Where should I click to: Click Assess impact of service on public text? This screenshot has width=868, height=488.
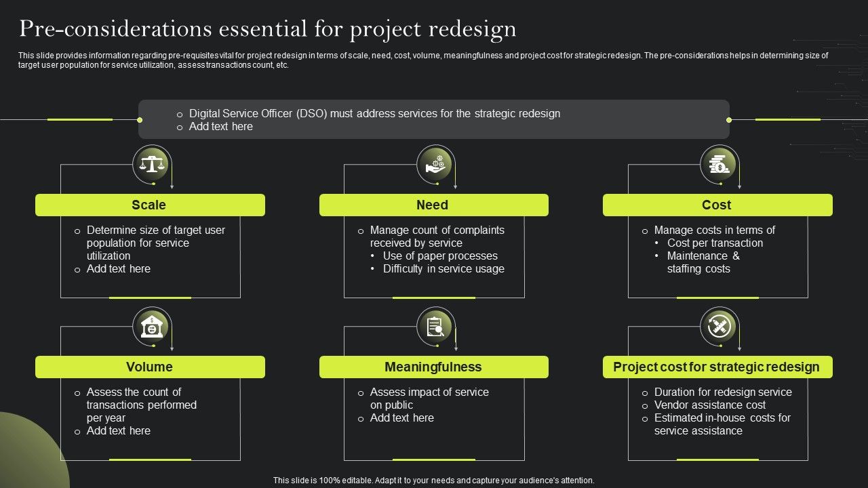click(x=429, y=399)
